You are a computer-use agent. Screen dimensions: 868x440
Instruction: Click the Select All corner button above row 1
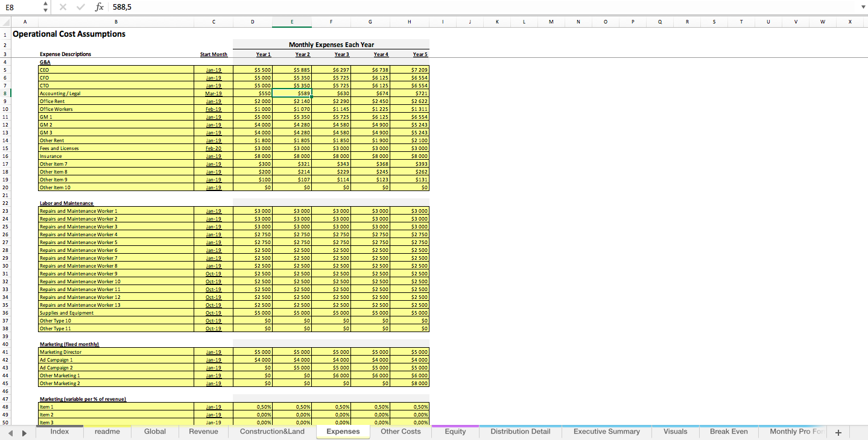click(5, 21)
